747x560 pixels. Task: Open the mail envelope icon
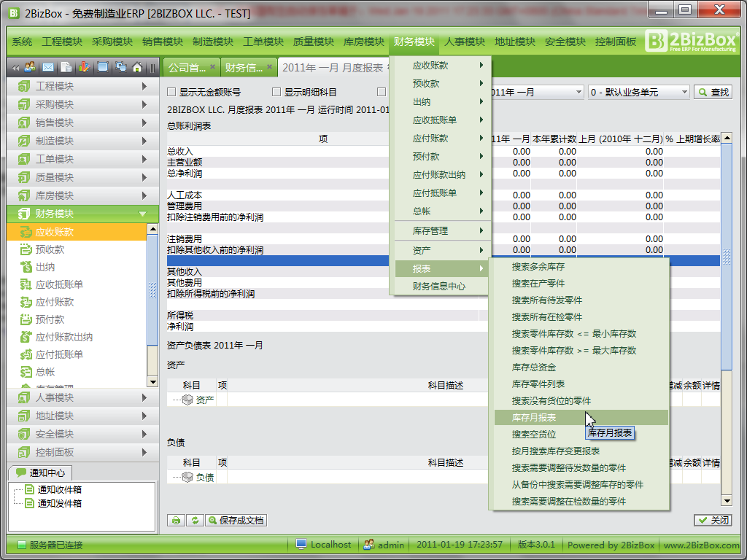point(47,67)
